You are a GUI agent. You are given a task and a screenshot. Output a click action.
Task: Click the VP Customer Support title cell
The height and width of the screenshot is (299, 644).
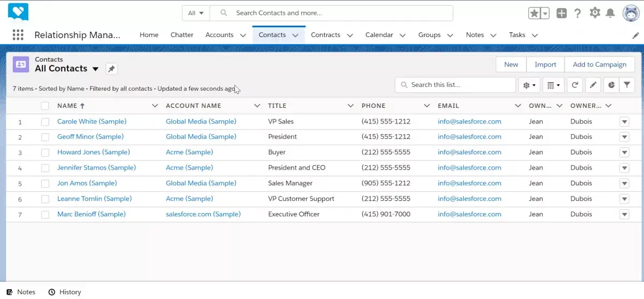point(301,199)
